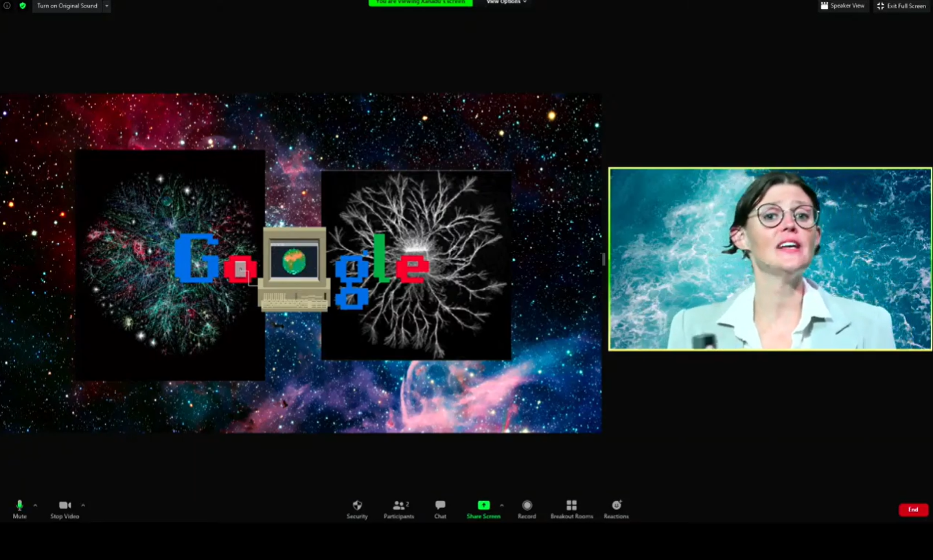Image resolution: width=933 pixels, height=560 pixels.
Task: Open audio options arrow beside Mute
Action: click(x=35, y=505)
